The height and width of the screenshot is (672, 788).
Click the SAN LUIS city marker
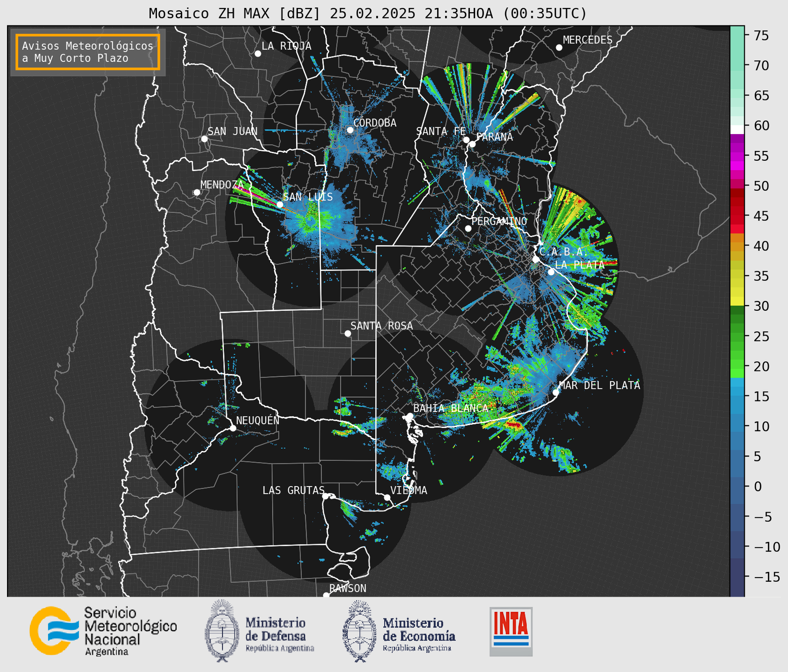(x=280, y=205)
